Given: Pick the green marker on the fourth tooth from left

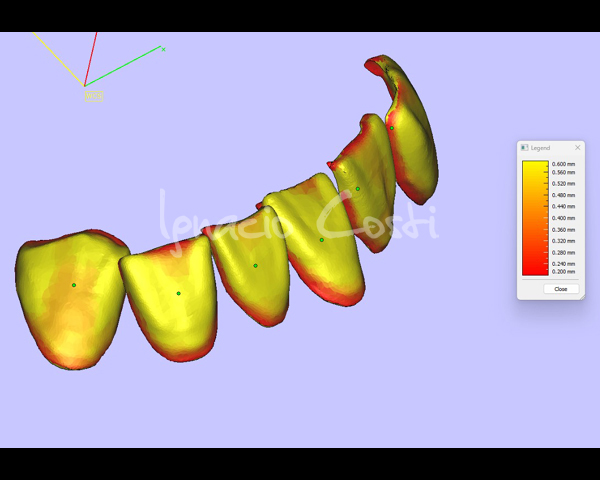Looking at the screenshot, I should click(x=321, y=240).
